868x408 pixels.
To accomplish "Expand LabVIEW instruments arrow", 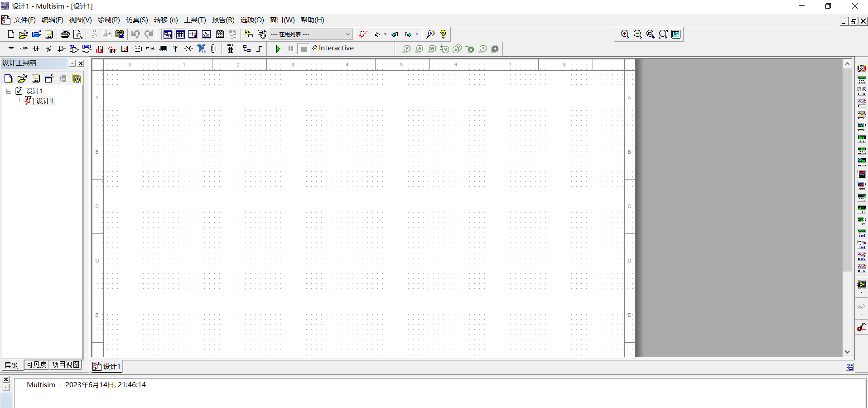I will pos(861,293).
